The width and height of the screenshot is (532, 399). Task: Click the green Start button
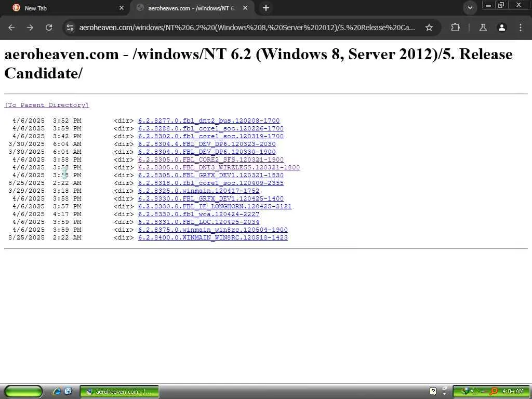pyautogui.click(x=23, y=392)
